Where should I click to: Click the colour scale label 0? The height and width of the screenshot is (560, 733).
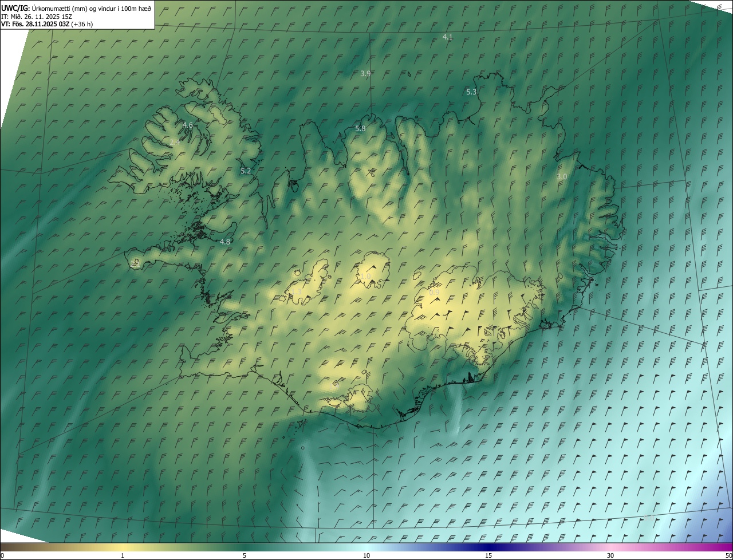pyautogui.click(x=2, y=555)
